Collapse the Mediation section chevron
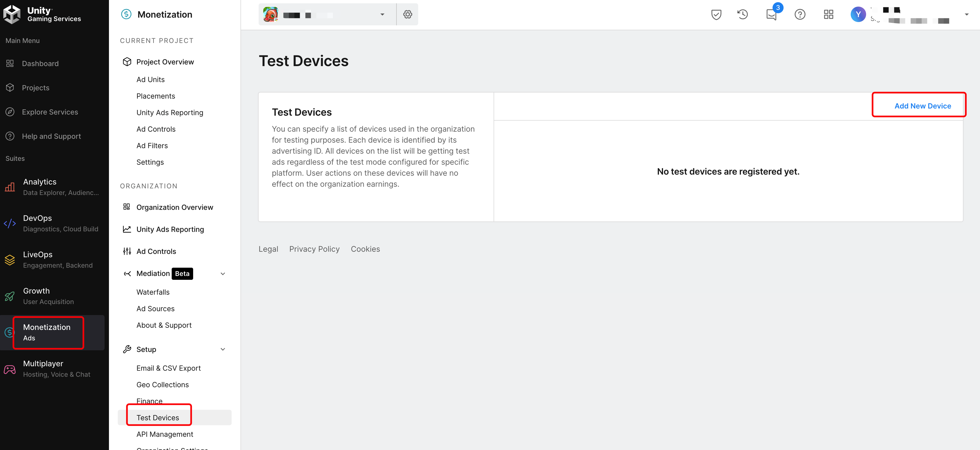Viewport: 980px width, 450px height. [223, 273]
